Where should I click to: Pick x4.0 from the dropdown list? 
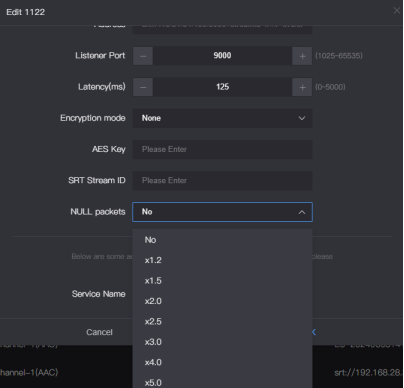point(222,362)
